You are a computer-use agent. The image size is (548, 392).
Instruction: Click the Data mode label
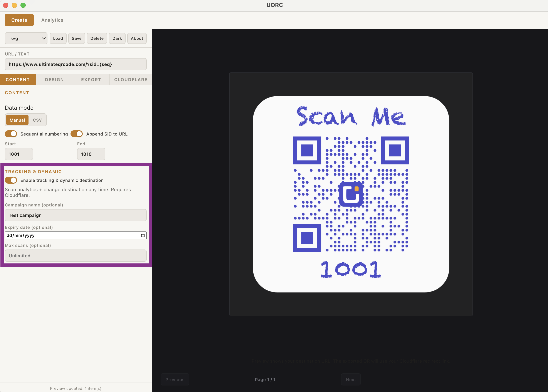[19, 108]
